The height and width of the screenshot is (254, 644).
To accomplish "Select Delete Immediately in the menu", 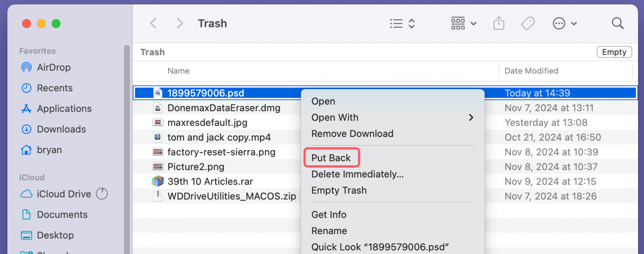I will [357, 174].
